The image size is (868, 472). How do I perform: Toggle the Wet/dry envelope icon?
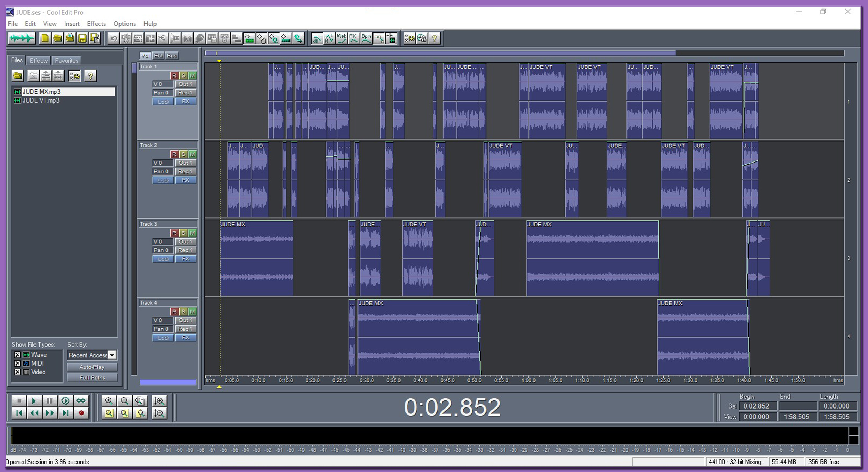pos(341,38)
